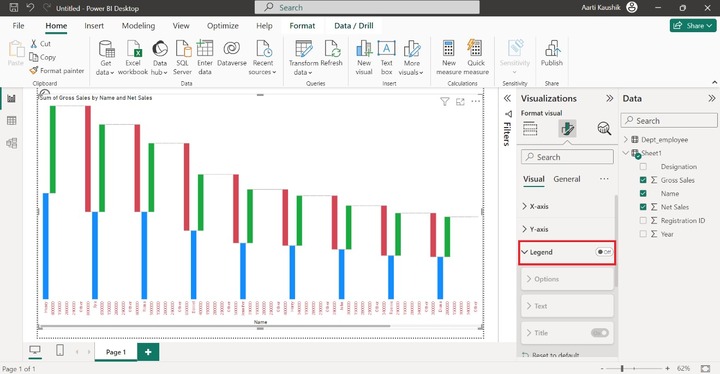Uncheck the Name field checkbox
Viewport: 720px width, 374px height.
(643, 193)
